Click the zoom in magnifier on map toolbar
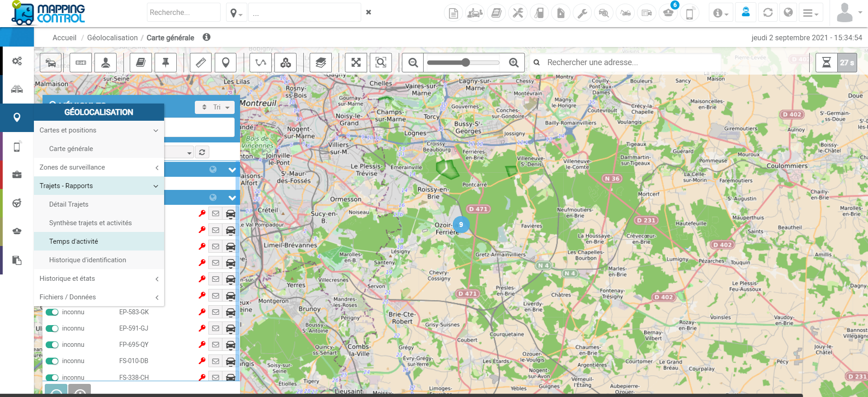 point(514,62)
